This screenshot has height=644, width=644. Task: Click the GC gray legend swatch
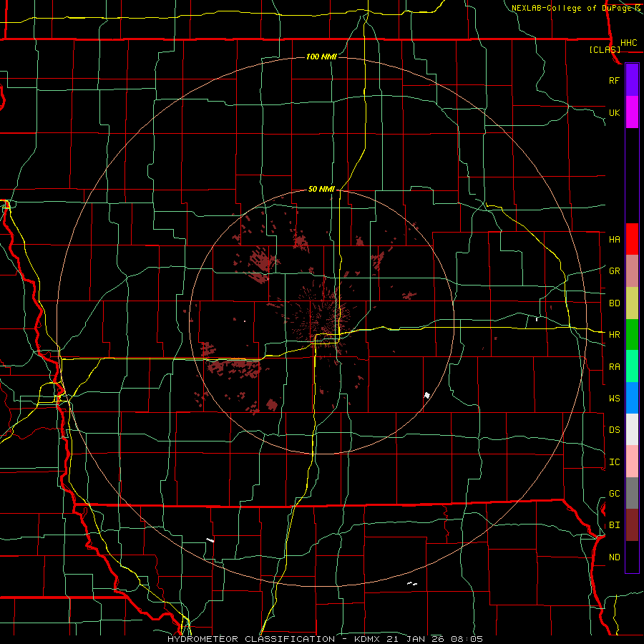(632, 493)
